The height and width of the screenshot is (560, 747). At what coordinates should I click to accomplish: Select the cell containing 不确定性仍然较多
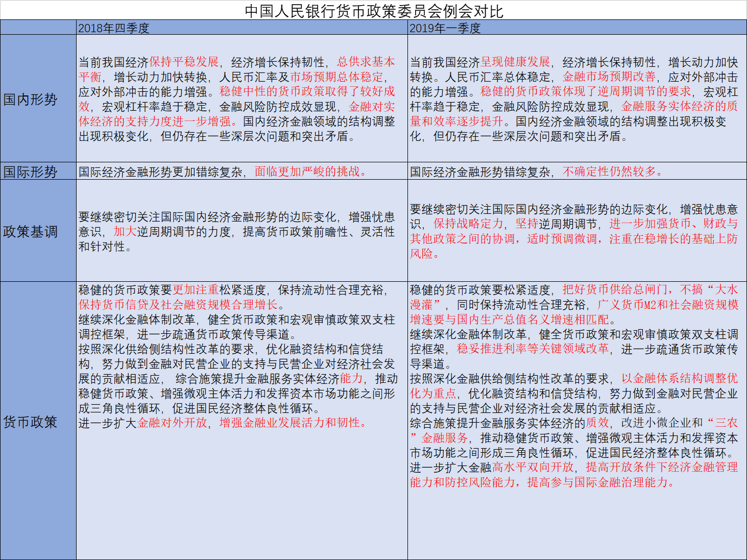[577, 171]
